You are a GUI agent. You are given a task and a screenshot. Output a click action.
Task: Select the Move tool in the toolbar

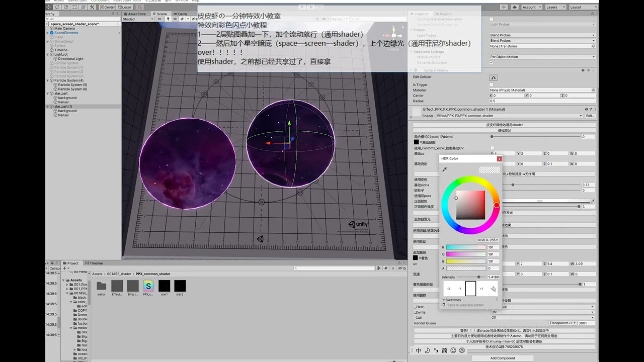49,7
